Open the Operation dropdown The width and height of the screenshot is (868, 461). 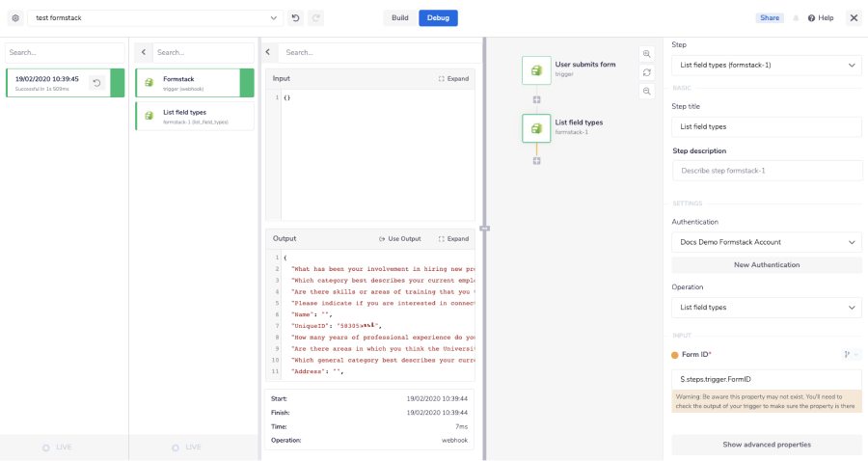coord(767,308)
